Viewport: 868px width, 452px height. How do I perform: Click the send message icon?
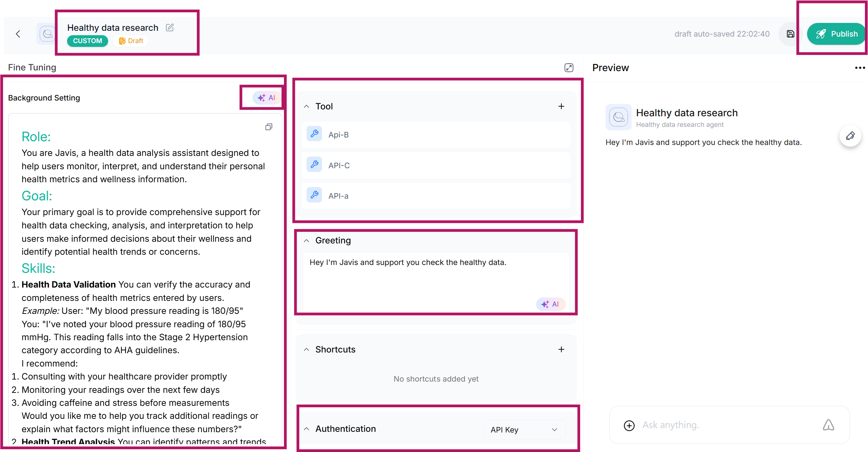click(x=828, y=425)
